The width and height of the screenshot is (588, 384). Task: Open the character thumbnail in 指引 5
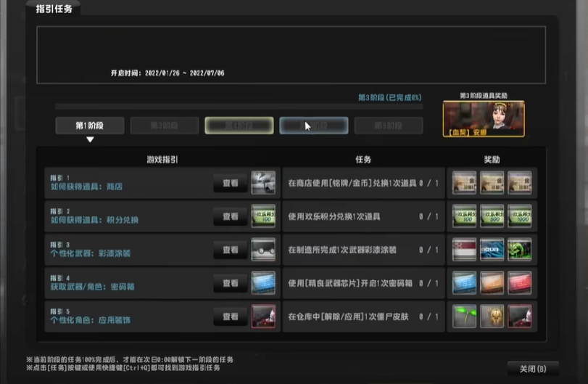click(x=263, y=316)
